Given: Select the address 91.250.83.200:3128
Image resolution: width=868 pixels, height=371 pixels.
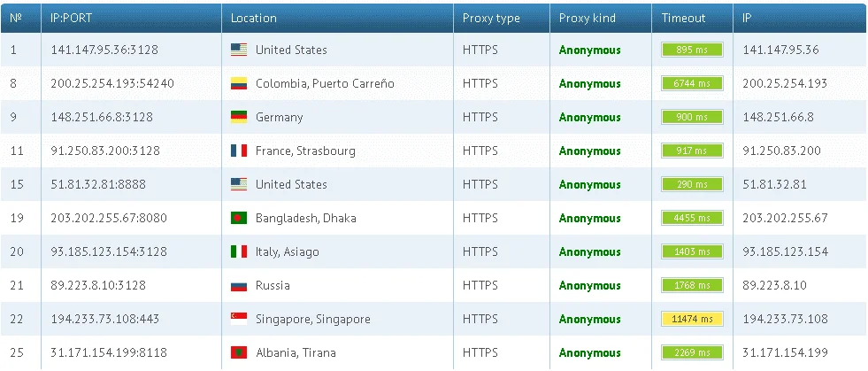Looking at the screenshot, I should [x=105, y=151].
